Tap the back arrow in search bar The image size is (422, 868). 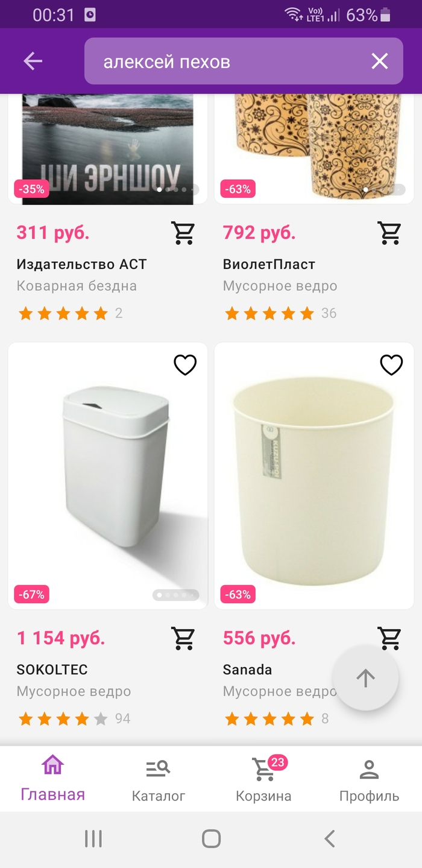click(33, 61)
